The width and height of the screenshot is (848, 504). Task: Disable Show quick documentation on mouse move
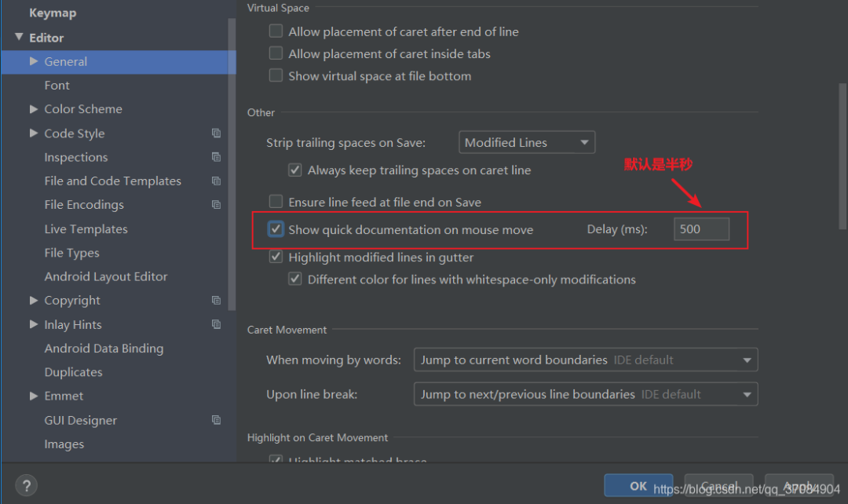click(x=276, y=228)
